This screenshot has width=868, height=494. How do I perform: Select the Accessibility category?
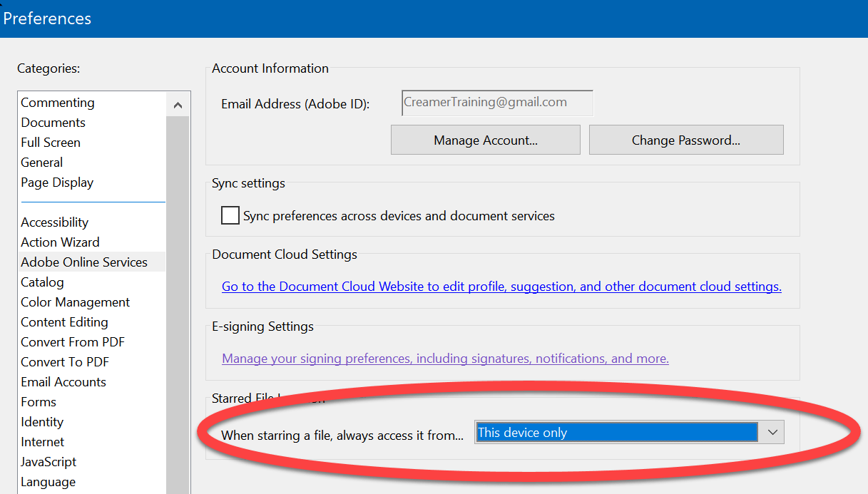click(55, 222)
